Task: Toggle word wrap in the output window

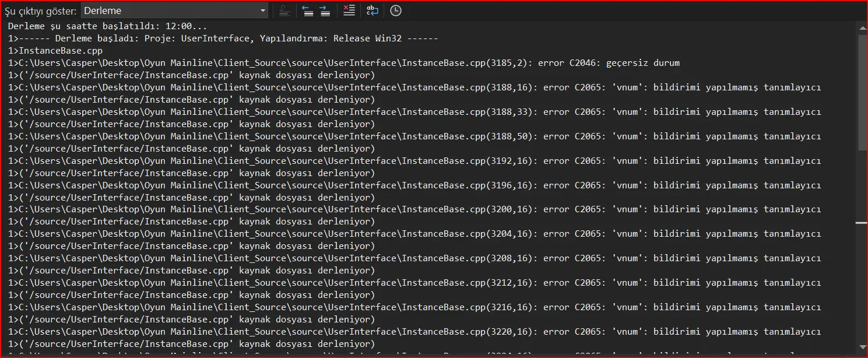Action: tap(372, 10)
